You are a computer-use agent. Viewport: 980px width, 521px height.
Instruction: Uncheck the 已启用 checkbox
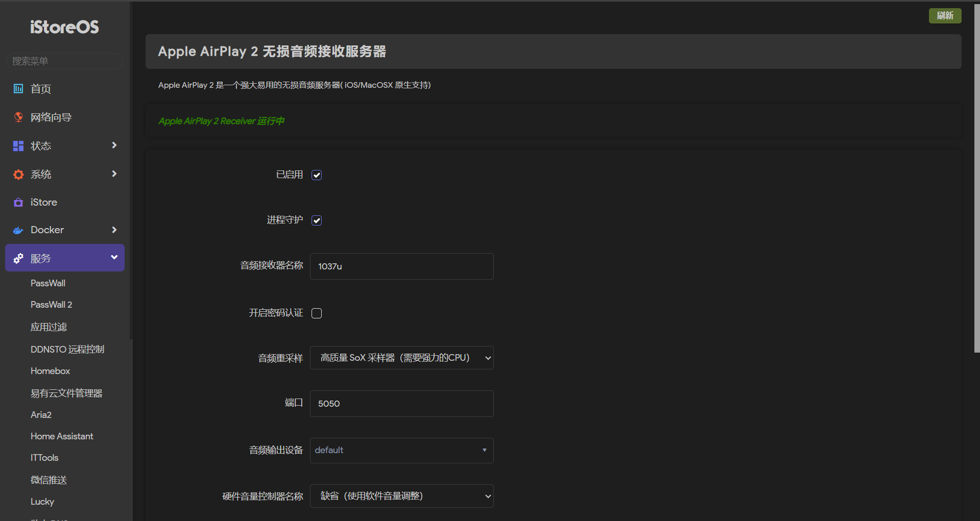click(317, 175)
